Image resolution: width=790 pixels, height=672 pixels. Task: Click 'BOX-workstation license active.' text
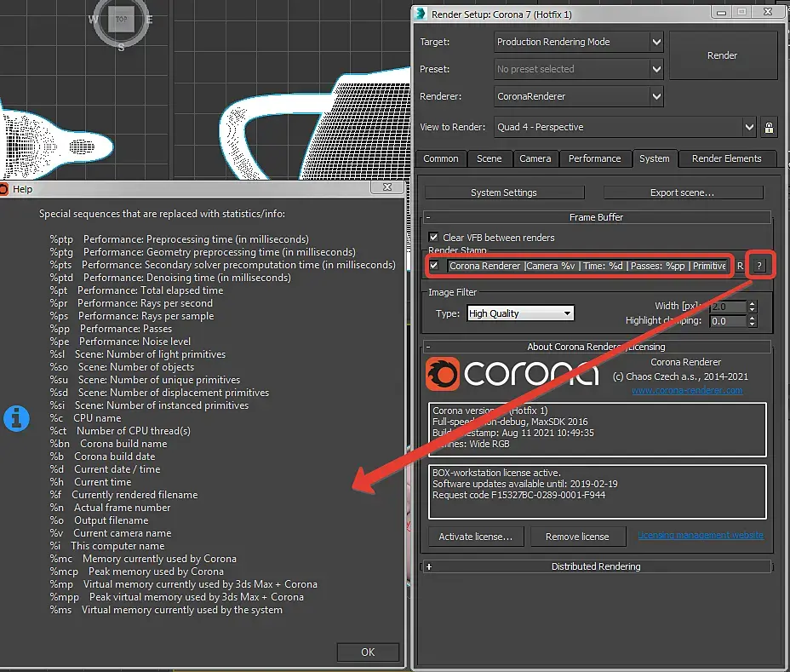(x=496, y=473)
